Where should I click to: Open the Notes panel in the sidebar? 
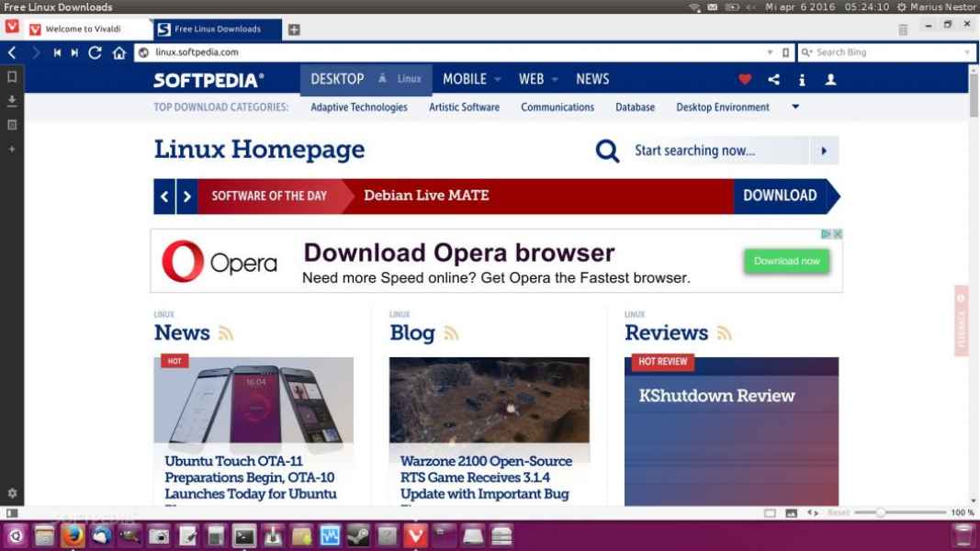[12, 125]
